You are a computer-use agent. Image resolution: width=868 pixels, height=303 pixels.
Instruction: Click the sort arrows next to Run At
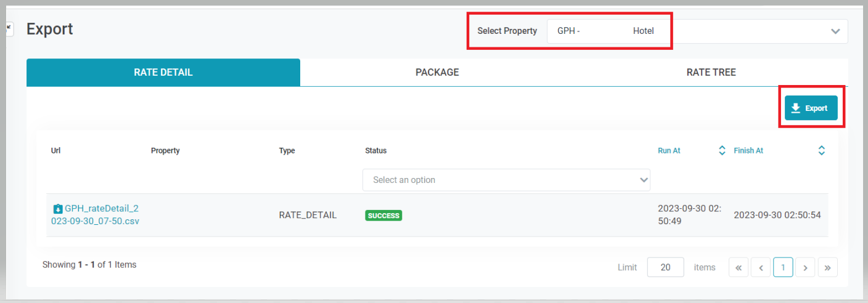tap(722, 150)
